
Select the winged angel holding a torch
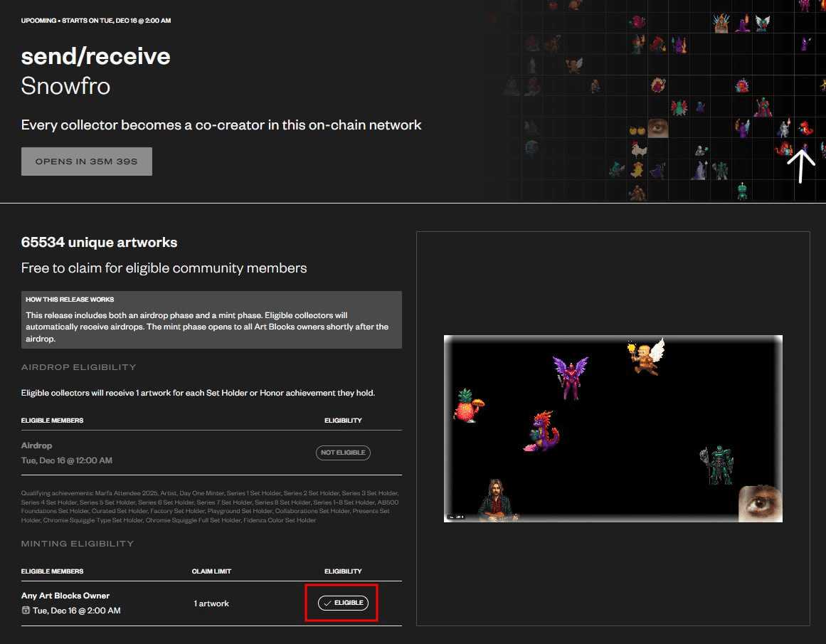(646, 356)
